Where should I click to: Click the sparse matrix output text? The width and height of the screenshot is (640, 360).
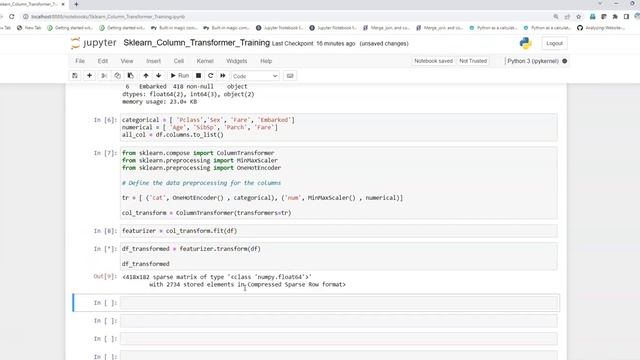tap(234, 281)
